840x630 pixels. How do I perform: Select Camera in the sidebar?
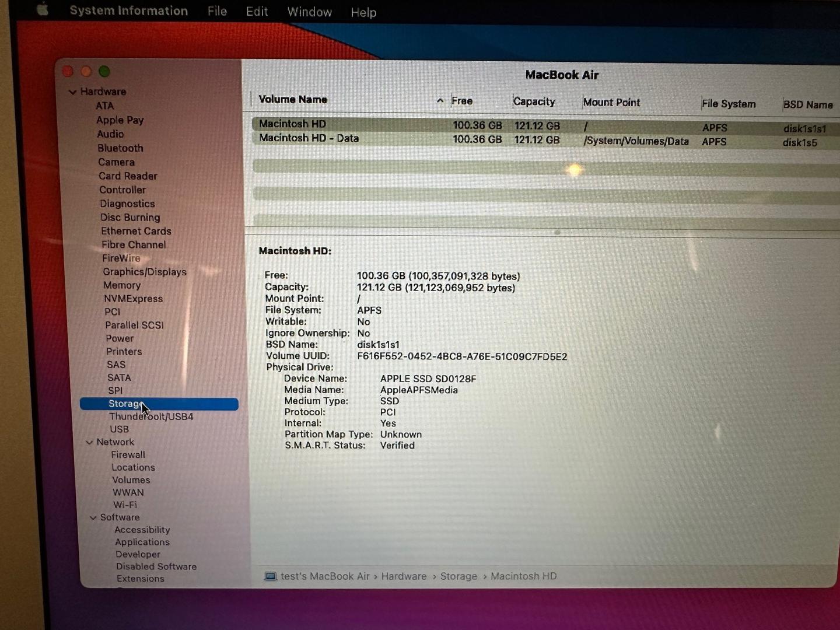click(116, 162)
